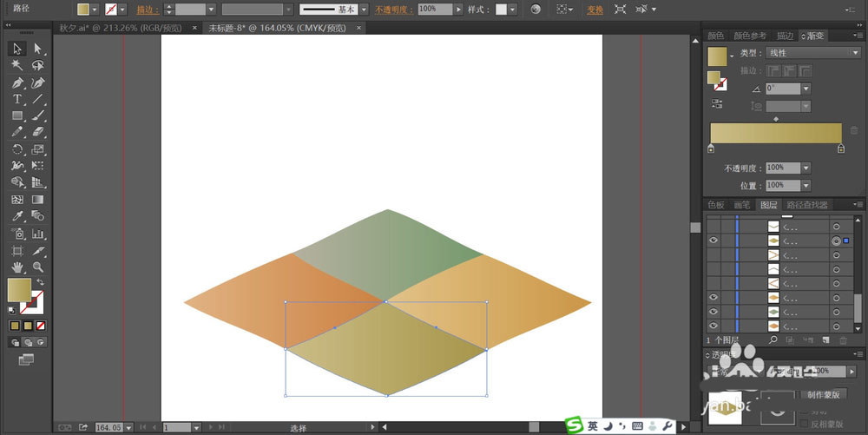Select the Hand tool
868x435 pixels.
click(17, 267)
